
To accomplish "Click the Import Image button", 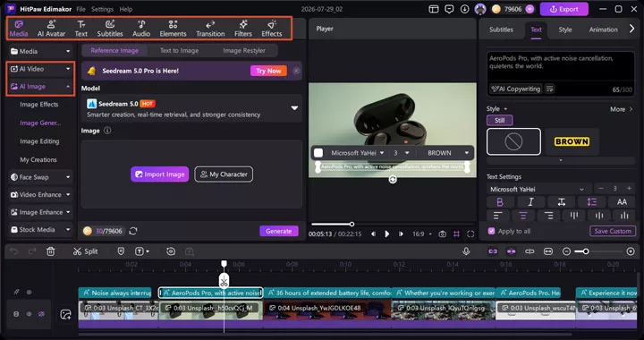I will point(160,174).
